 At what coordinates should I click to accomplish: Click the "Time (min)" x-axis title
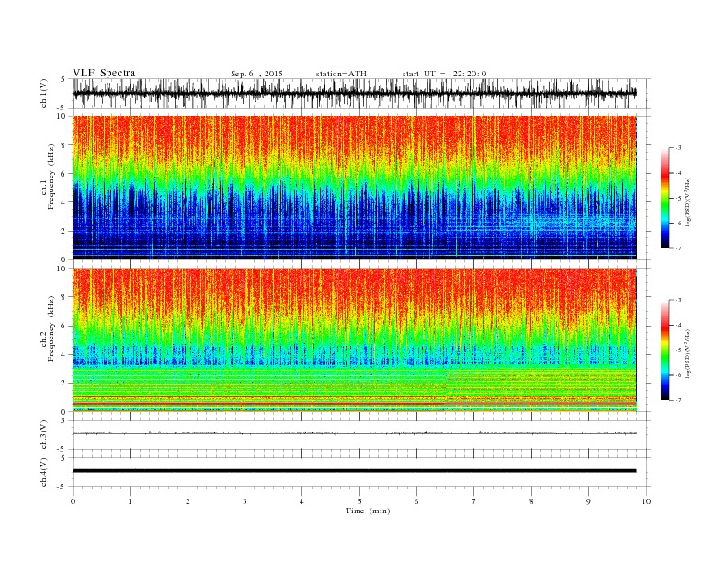pos(368,511)
